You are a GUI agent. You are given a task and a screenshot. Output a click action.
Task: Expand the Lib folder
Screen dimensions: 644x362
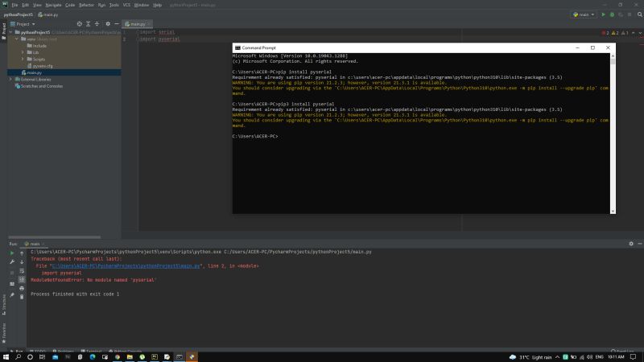coord(23,52)
